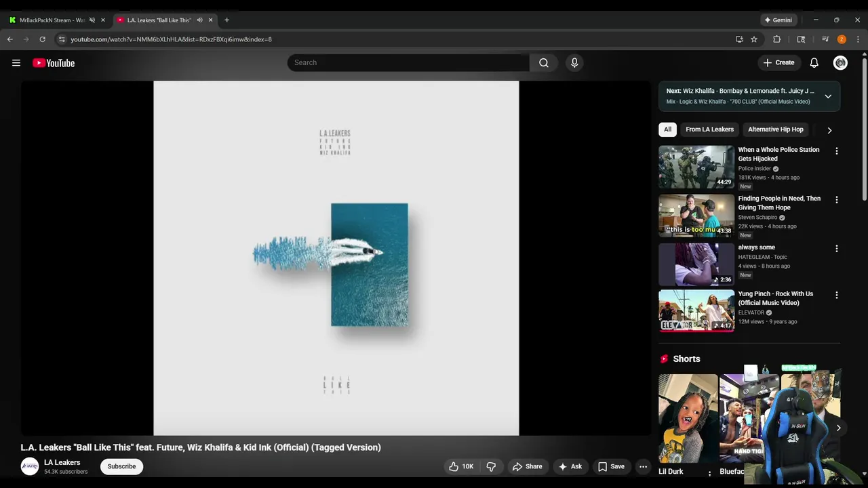
Task: Click the Create button
Action: pos(778,63)
